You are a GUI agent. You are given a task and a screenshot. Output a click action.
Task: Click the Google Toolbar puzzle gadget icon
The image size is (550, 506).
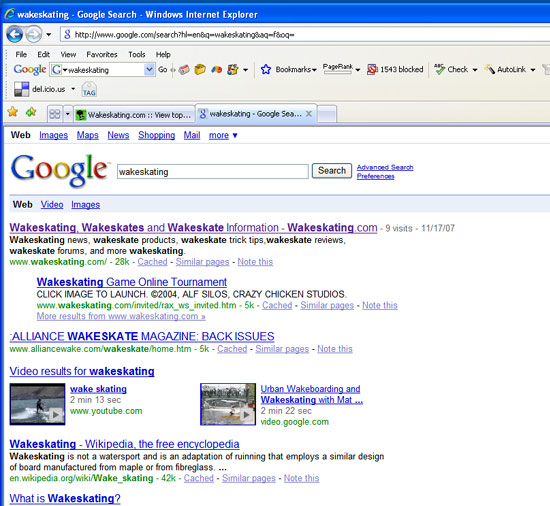(x=233, y=69)
